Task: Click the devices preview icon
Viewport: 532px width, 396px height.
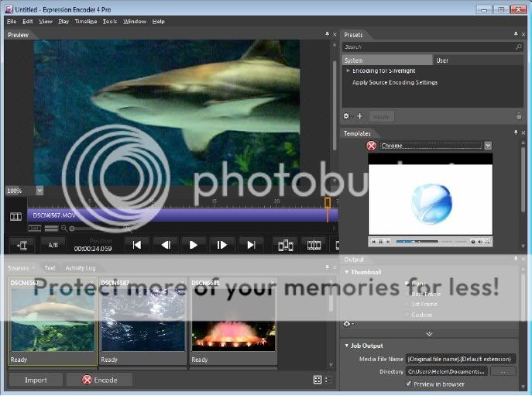Action: [286, 245]
